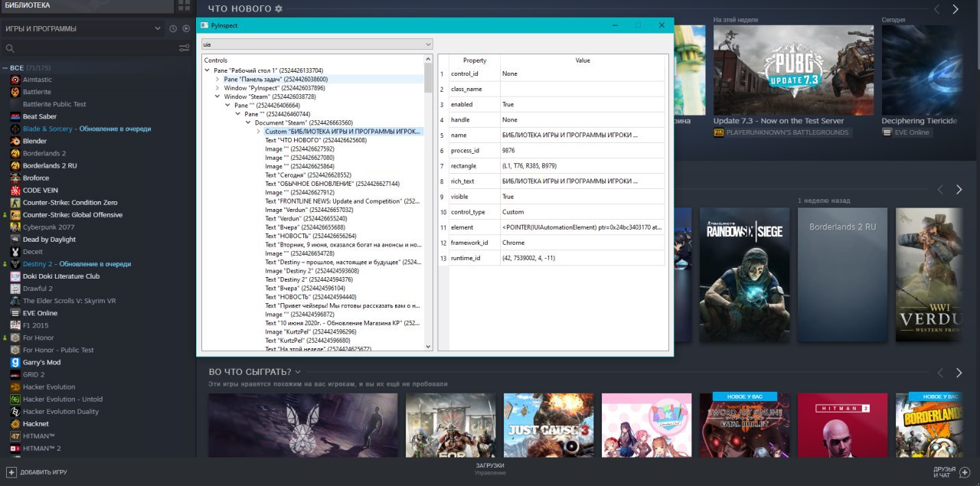Click the recent activity clock icon
This screenshot has height=486, width=980.
173,29
